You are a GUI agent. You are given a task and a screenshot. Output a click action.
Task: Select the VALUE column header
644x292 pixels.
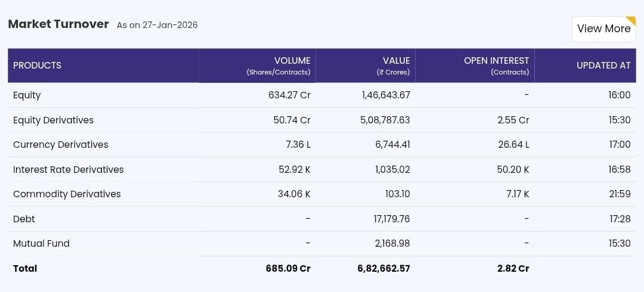tap(396, 61)
